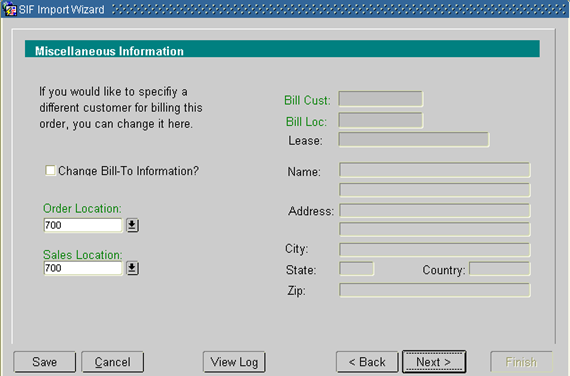Save the wizard progress
Viewport: 570px width, 376px height.
(44, 362)
